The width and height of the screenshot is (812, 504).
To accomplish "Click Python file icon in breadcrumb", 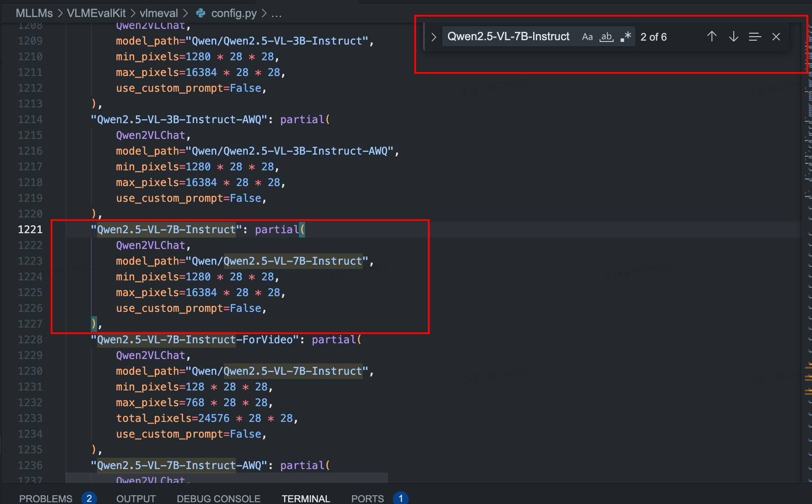I will tap(201, 13).
